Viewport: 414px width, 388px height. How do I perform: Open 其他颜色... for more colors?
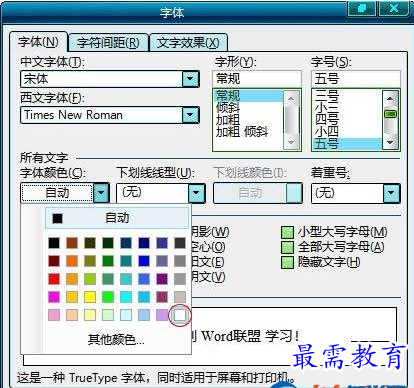[116, 340]
